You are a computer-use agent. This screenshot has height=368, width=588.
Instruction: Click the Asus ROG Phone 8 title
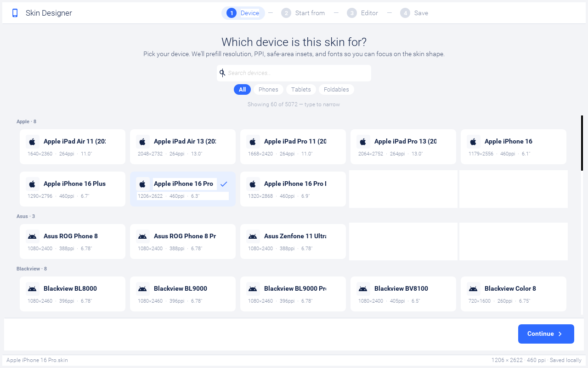coord(71,236)
